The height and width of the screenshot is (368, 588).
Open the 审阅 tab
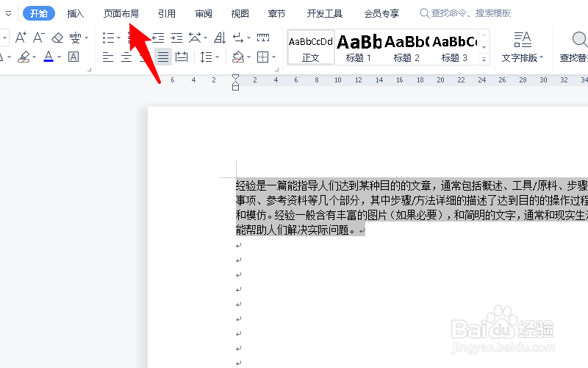[204, 13]
